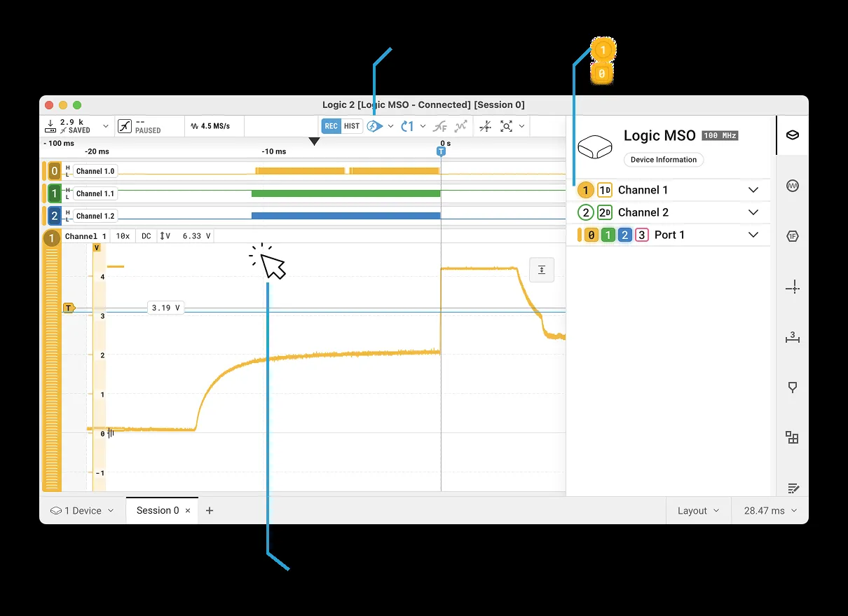Open the marker pin panel in the sidebar
Viewport: 848px width, 616px height.
tap(793, 388)
